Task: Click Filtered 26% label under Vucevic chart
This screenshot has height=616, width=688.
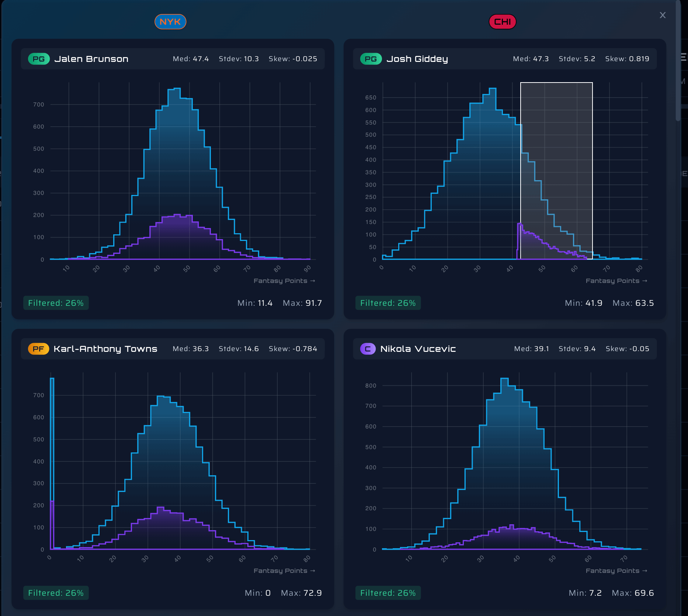Action: (x=388, y=593)
